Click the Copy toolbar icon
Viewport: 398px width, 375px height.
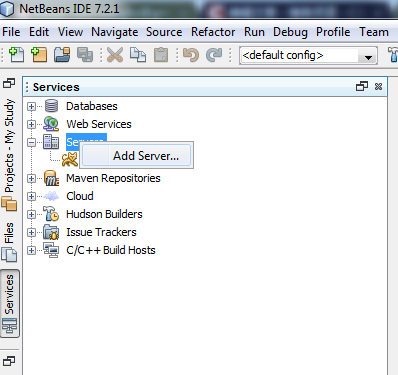tap(138, 55)
